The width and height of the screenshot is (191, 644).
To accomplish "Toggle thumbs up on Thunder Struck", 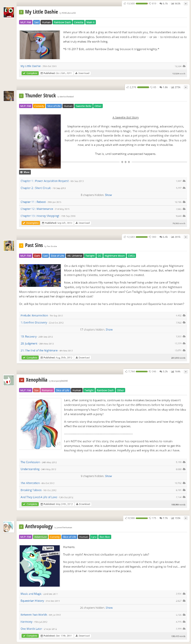I will pos(131,87).
